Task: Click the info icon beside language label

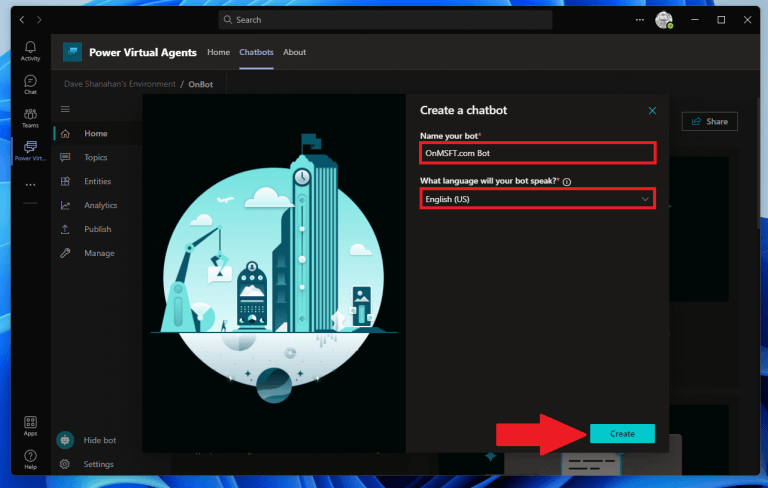Action: (567, 182)
